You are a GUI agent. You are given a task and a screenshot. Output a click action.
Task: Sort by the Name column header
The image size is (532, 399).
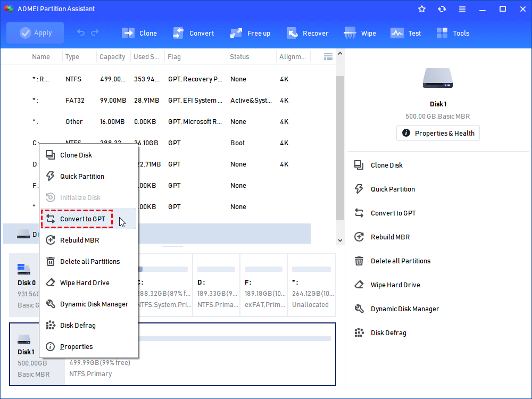tap(41, 57)
